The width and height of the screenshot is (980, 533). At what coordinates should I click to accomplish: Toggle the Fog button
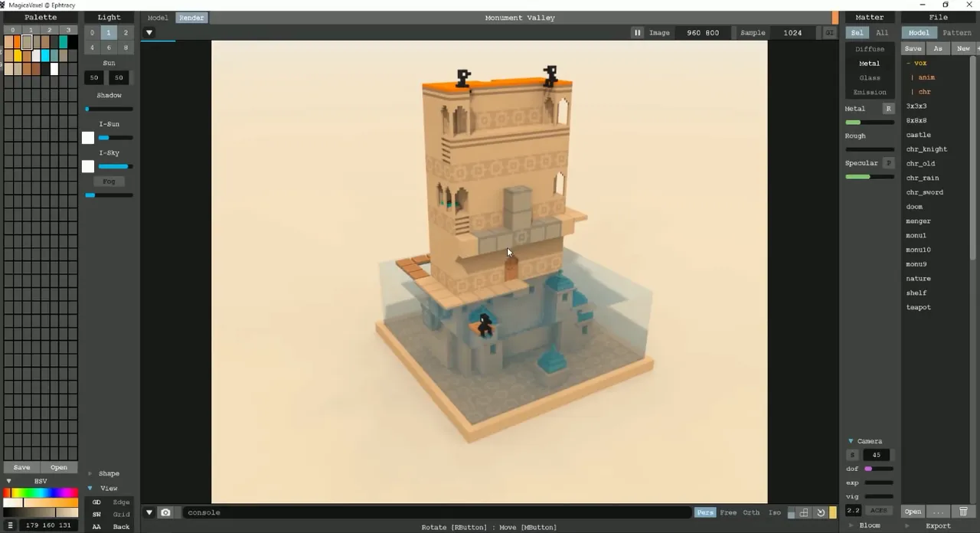(x=109, y=181)
